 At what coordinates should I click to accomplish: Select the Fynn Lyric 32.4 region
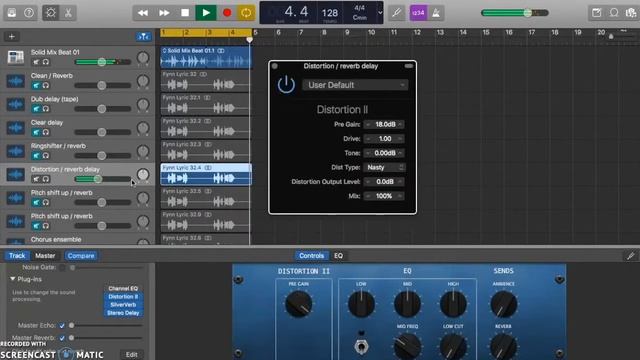point(206,174)
